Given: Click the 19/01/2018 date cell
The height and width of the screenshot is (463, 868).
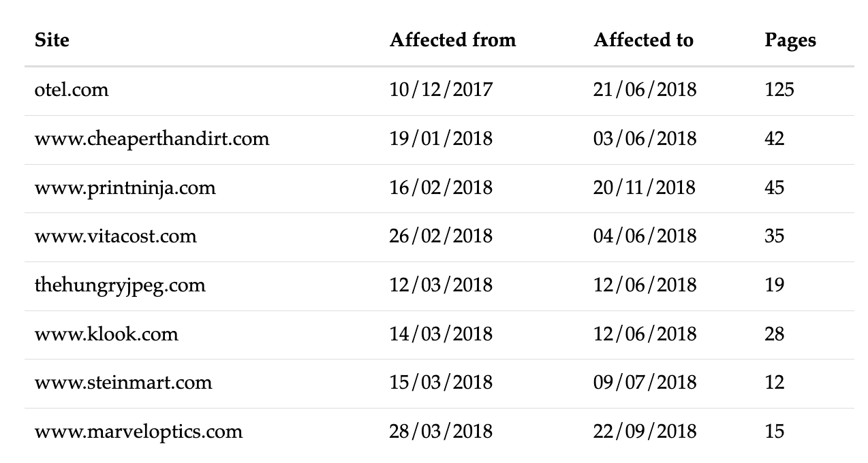Looking at the screenshot, I should tap(440, 139).
